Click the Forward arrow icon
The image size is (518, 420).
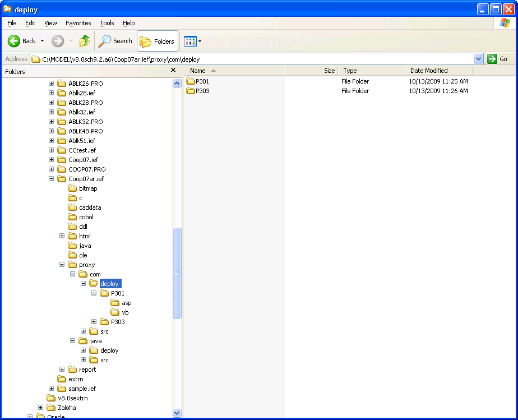pyautogui.click(x=57, y=41)
